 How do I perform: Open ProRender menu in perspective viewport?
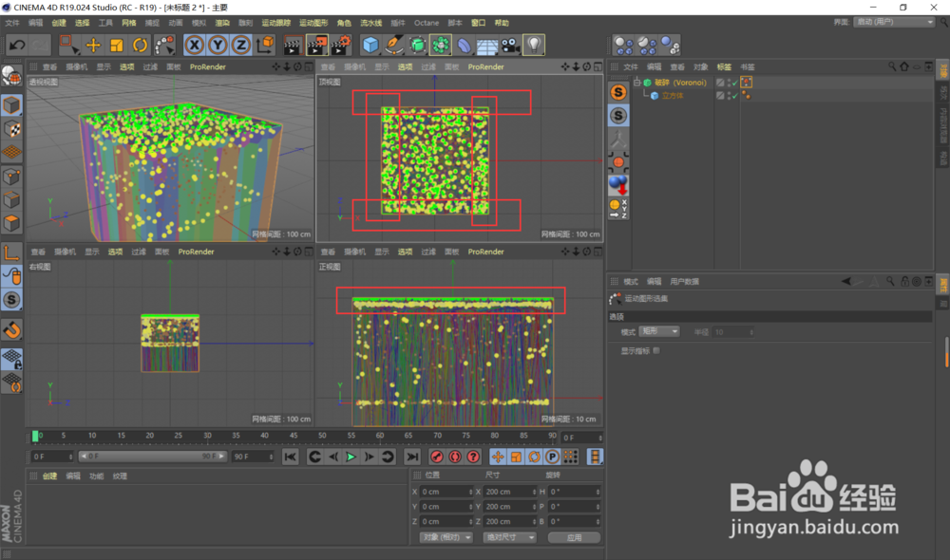(x=208, y=67)
